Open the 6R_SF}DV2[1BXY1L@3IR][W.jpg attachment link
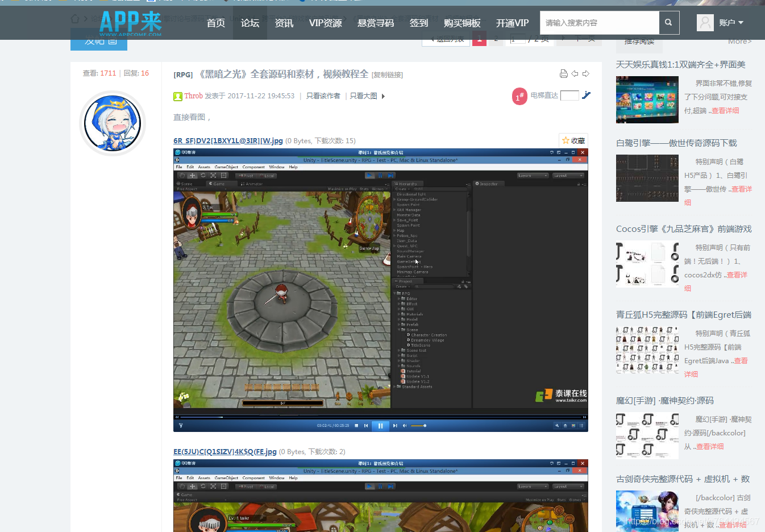Screen dimensions: 765x532 click(x=228, y=141)
